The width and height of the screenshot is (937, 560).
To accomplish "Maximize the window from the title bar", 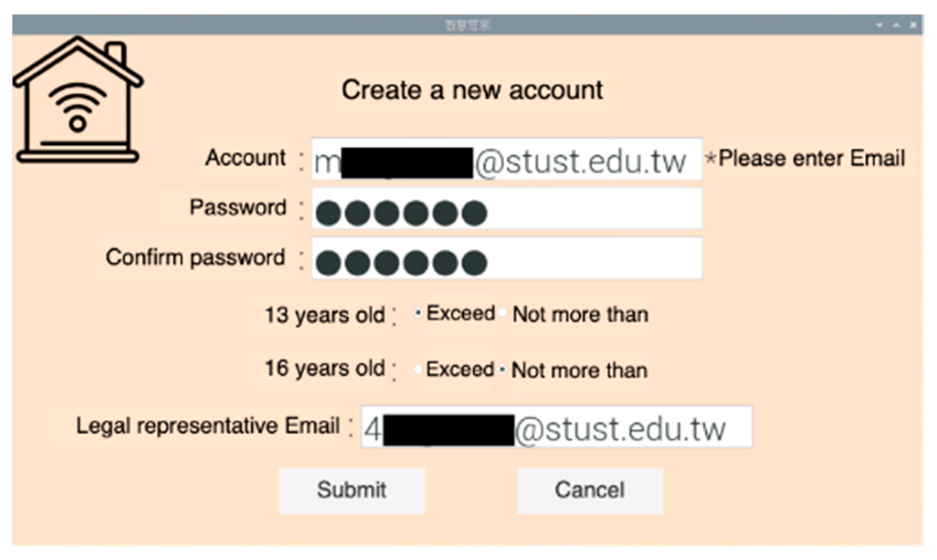I will click(896, 25).
